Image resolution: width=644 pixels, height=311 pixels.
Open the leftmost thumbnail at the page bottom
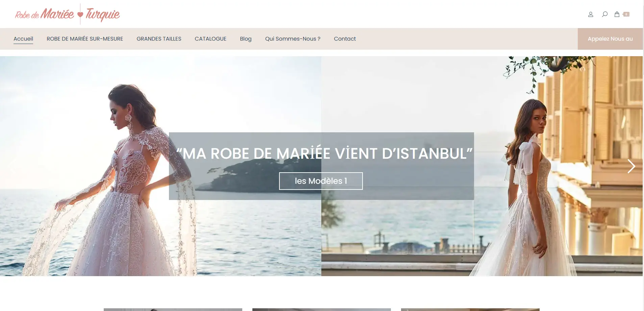click(x=173, y=309)
